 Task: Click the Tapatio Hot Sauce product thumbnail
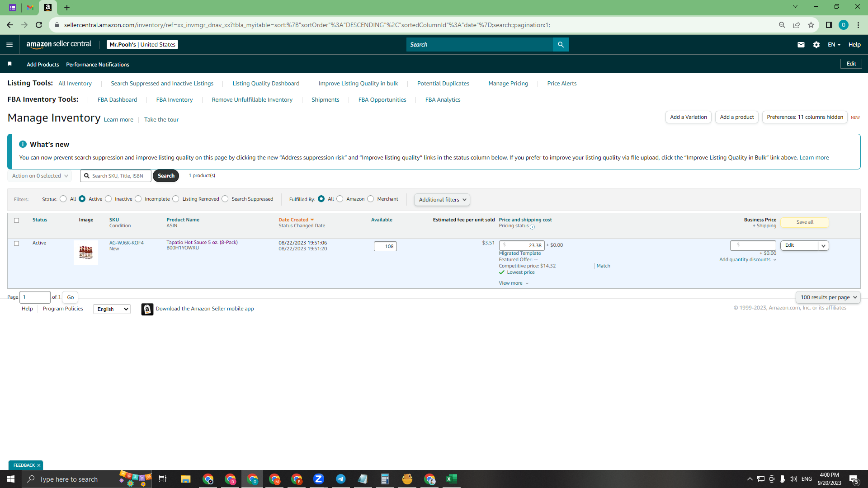[86, 253]
